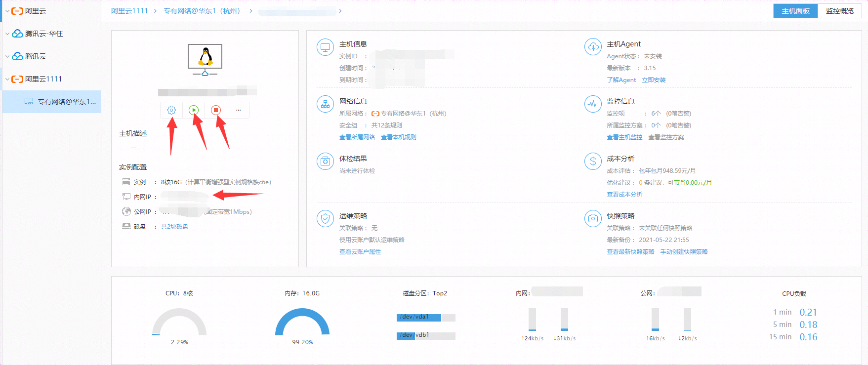868x365 pixels.
Task: Click the last backup time 2021-05-22 21:55
Action: pyautogui.click(x=664, y=240)
